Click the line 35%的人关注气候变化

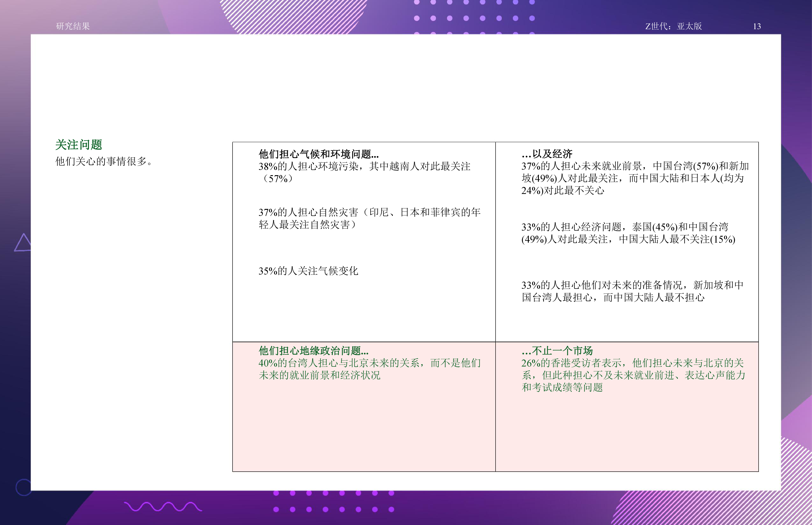308,271
